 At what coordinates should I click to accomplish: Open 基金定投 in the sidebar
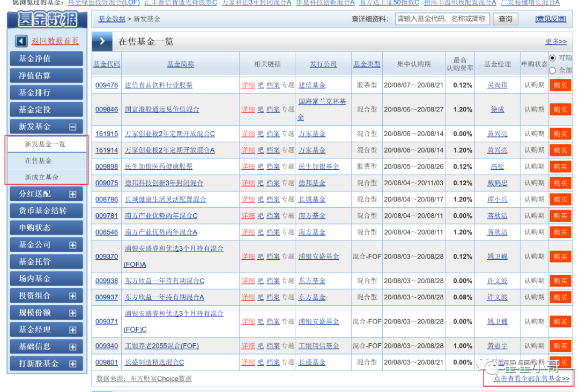point(47,110)
